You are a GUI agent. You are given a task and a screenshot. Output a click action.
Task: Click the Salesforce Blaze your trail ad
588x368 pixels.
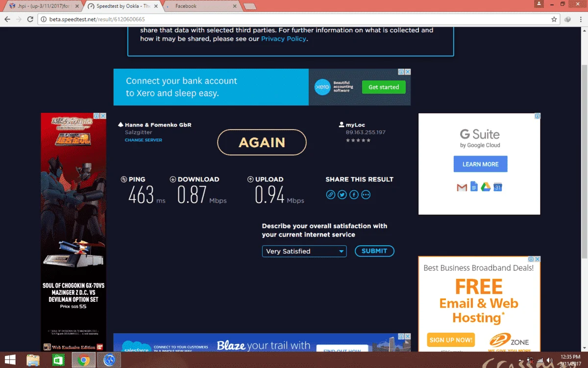pos(262,342)
